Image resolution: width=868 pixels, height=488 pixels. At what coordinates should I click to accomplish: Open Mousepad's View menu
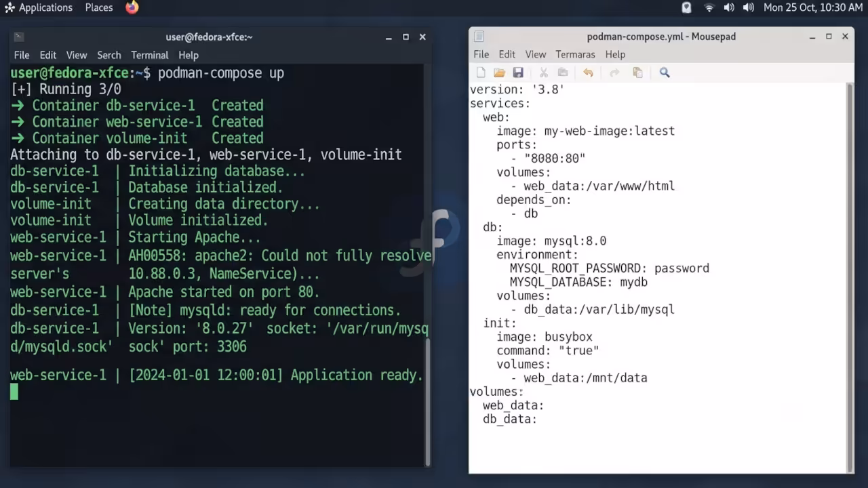[536, 55]
